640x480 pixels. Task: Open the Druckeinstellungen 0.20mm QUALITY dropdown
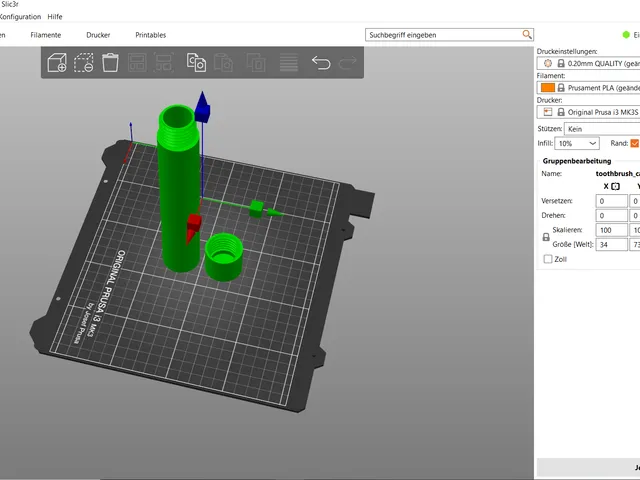[x=588, y=63]
